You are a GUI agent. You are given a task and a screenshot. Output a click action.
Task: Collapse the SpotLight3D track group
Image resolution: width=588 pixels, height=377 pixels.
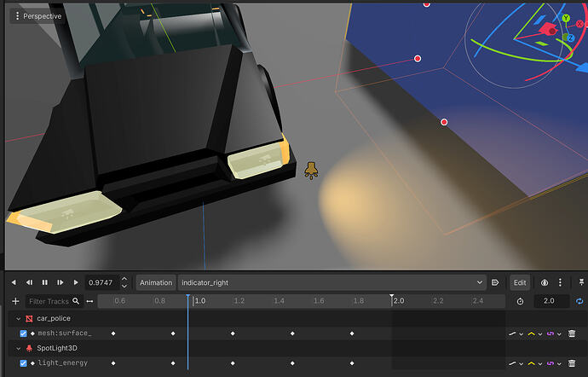[18, 349]
